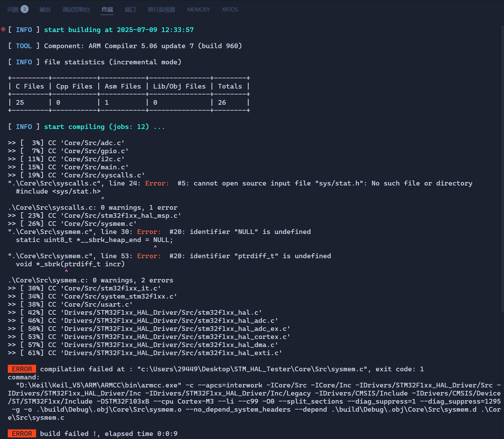504x439 pixels.
Task: Click the 'Cpp Files' table header
Action: point(74,86)
